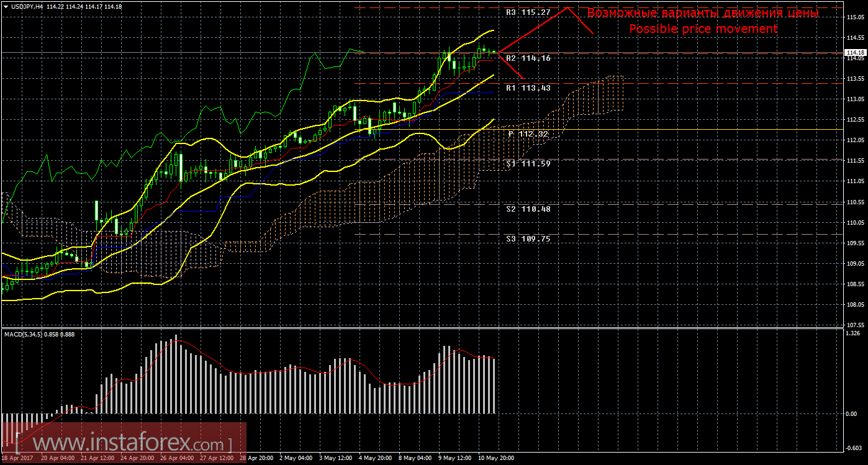Click the 109.05 price axis value
868x465 pixels.
tap(854, 264)
